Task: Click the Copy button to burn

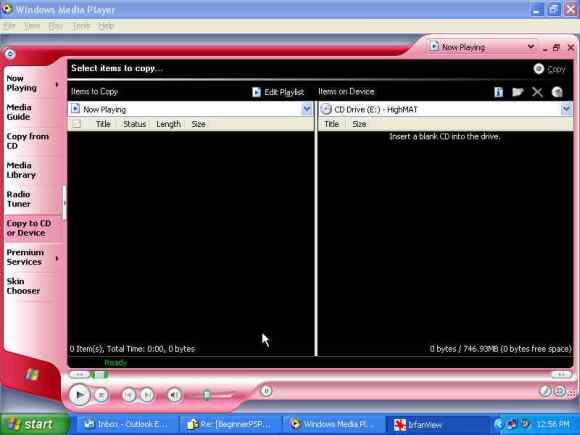Action: click(550, 69)
